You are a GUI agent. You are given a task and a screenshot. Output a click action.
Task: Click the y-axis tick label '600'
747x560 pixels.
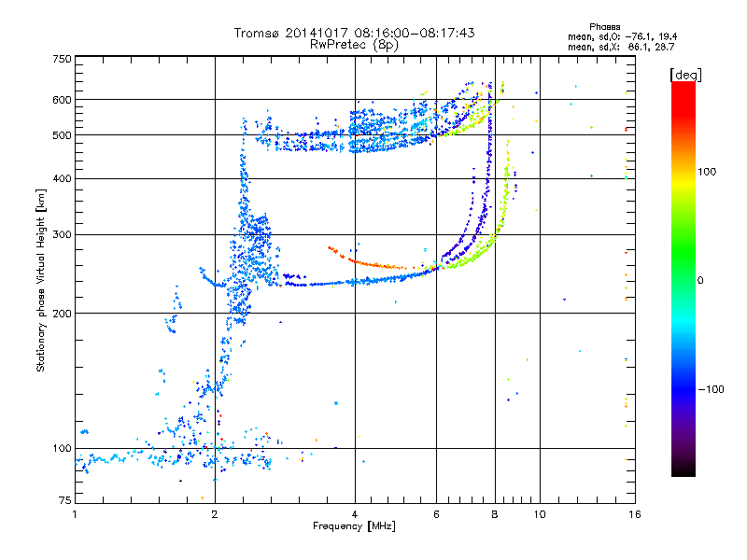62,100
